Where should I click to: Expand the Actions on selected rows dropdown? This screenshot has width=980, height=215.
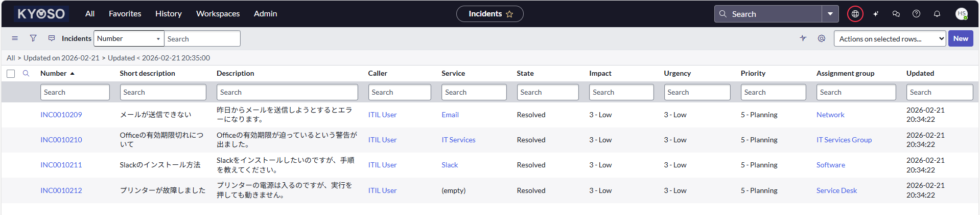(x=889, y=39)
